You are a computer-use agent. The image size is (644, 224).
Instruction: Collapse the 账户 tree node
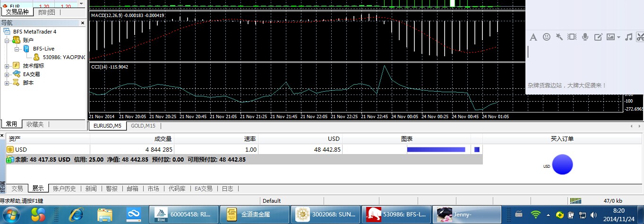(7, 40)
